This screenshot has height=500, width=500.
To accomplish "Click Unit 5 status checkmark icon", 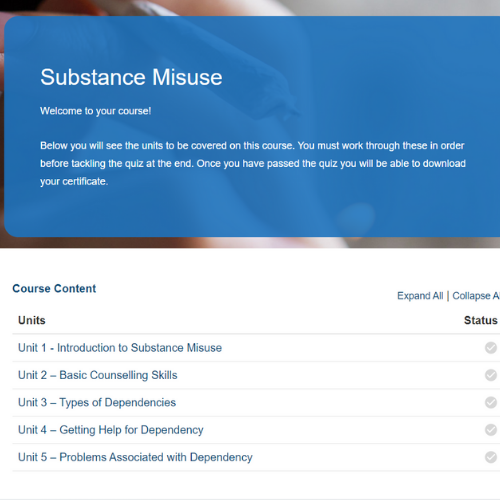I will [x=491, y=457].
